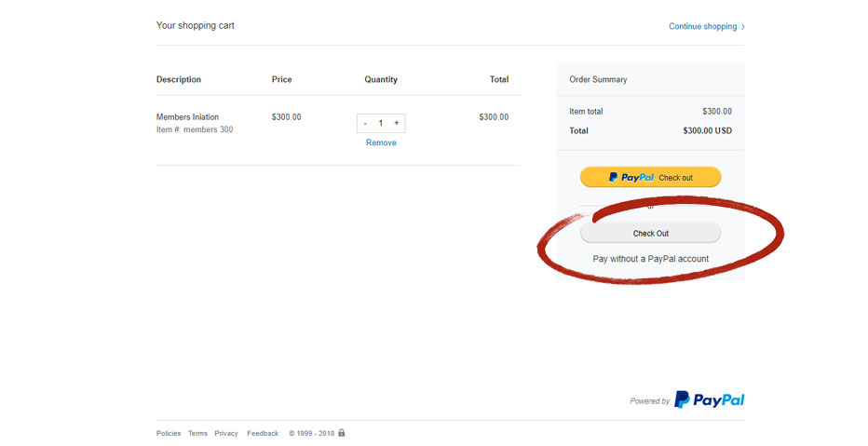Click the Powered by PayPal logo

tap(709, 399)
